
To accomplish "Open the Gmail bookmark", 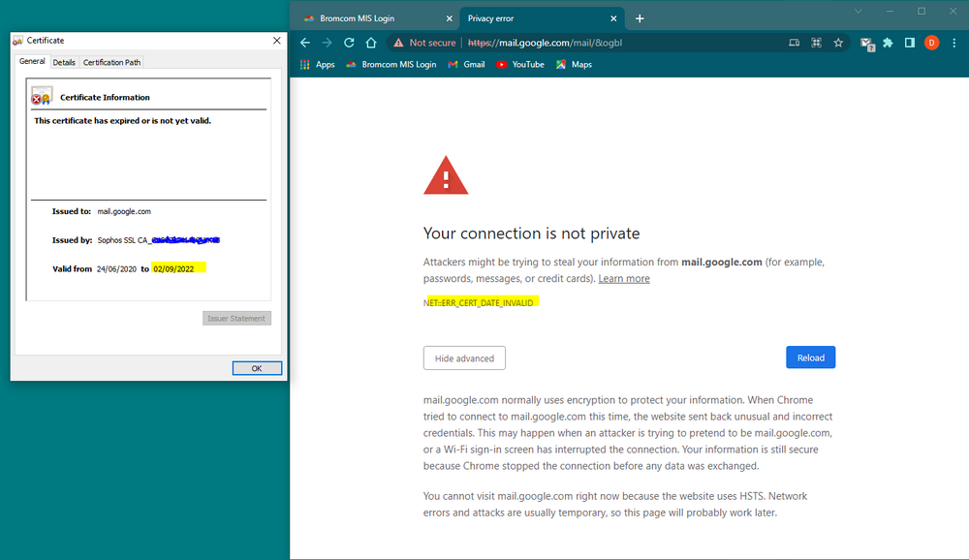I will (x=467, y=64).
